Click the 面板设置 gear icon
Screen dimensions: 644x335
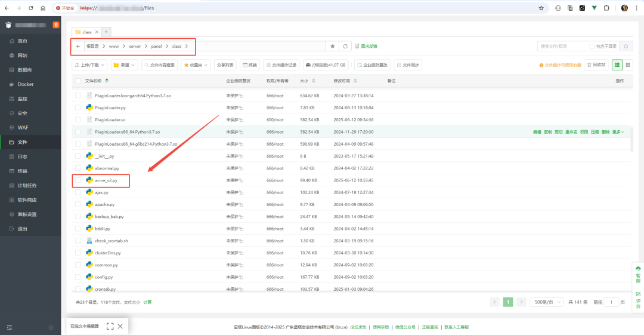11,214
